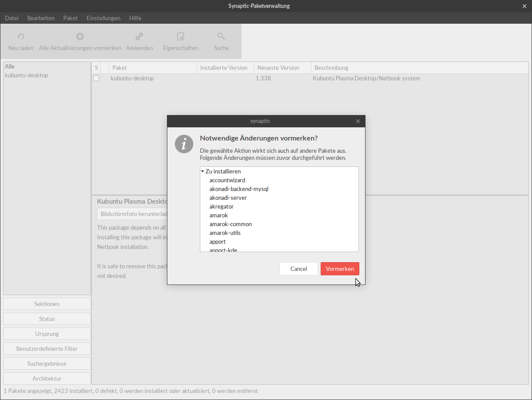Screen dimensions: 532x400
Task: Click the Suche magnifier icon
Action: 221,36
